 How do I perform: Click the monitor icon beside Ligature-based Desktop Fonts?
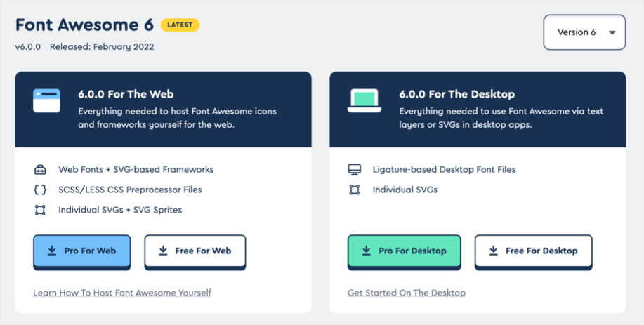354,169
